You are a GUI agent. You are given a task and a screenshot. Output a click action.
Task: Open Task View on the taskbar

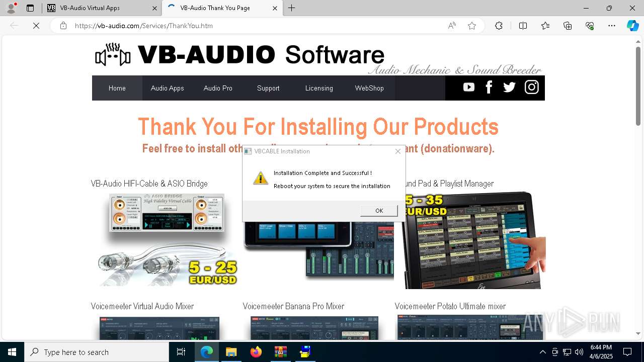click(x=181, y=352)
